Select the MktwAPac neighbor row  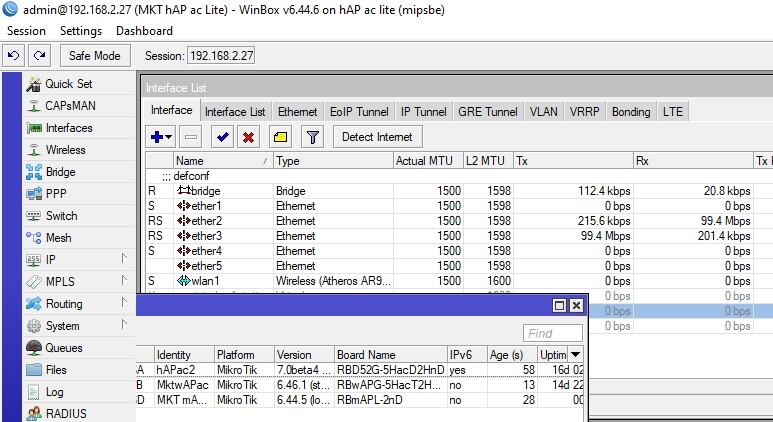pos(360,385)
